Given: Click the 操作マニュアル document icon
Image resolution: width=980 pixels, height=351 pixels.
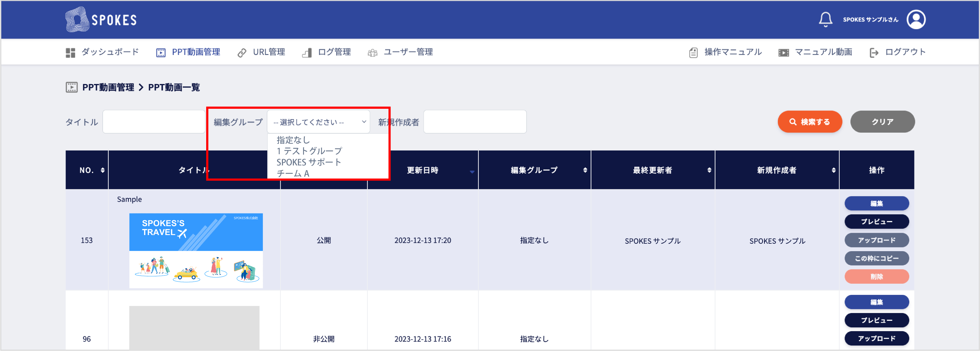Looking at the screenshot, I should pos(693,53).
